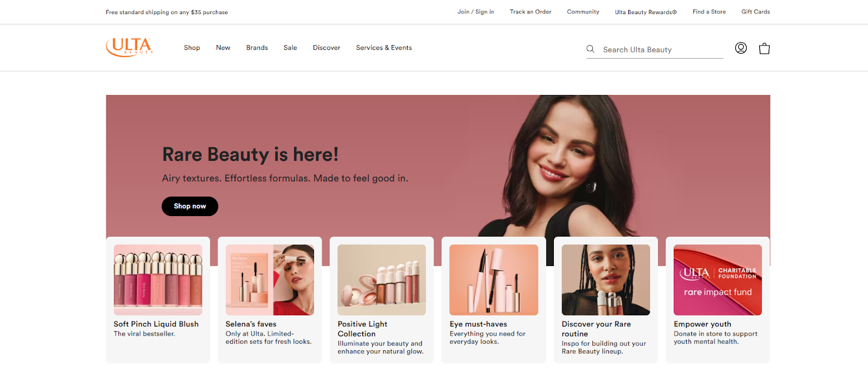Click the Empower youth title

click(703, 324)
